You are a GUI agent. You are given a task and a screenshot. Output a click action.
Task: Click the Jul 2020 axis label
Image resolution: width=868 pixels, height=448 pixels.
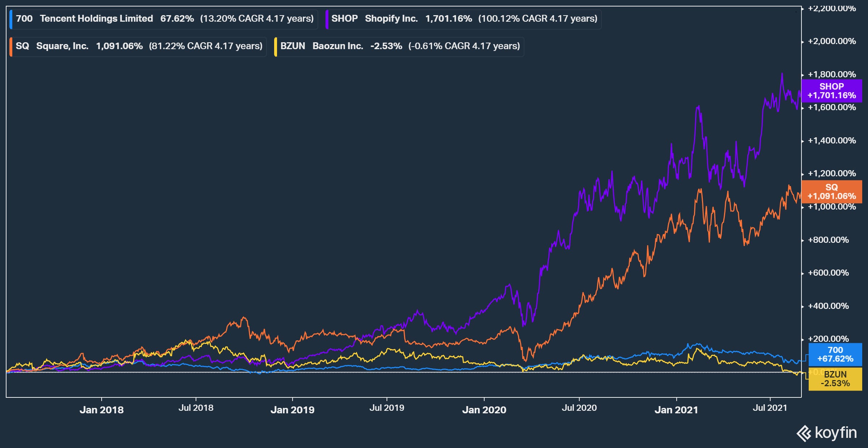click(x=579, y=408)
